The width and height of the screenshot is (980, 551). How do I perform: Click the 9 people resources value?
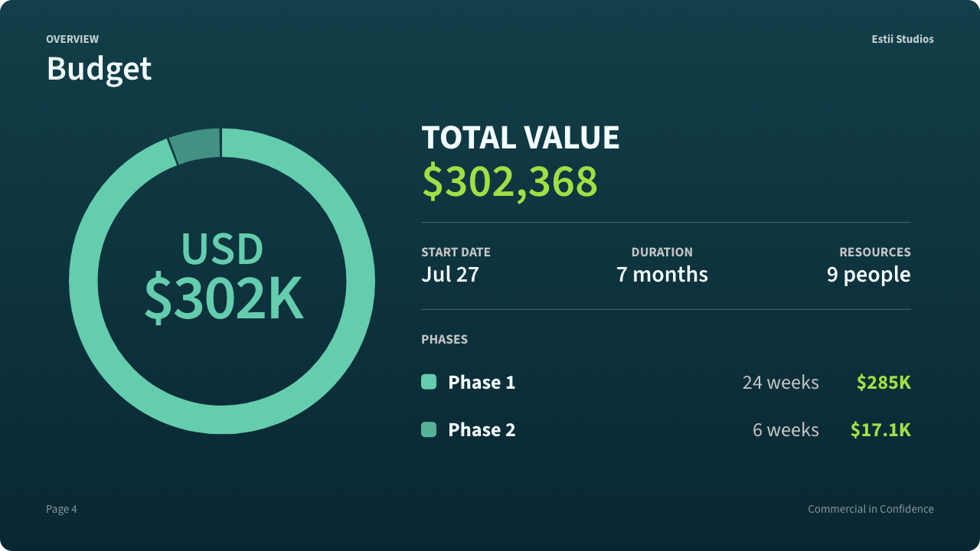(869, 275)
